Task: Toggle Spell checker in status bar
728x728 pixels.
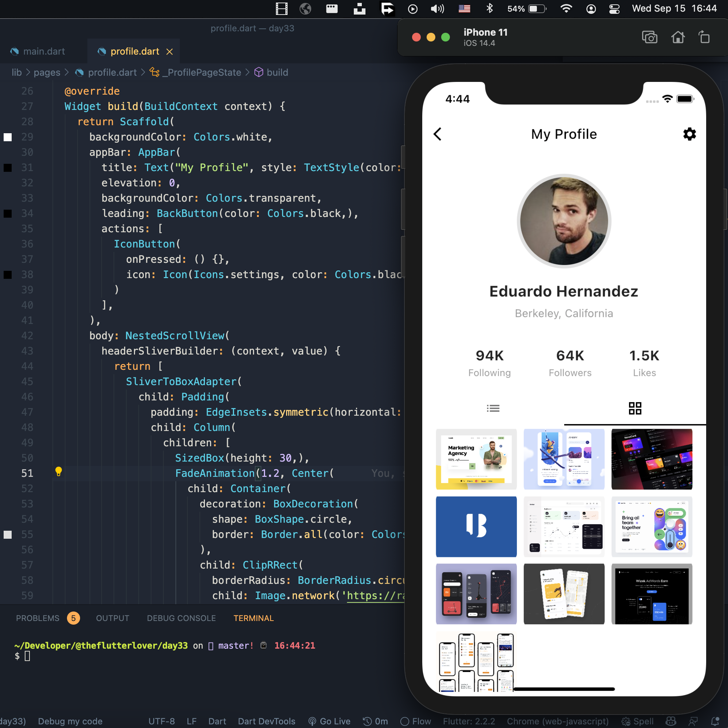Action: (638, 721)
